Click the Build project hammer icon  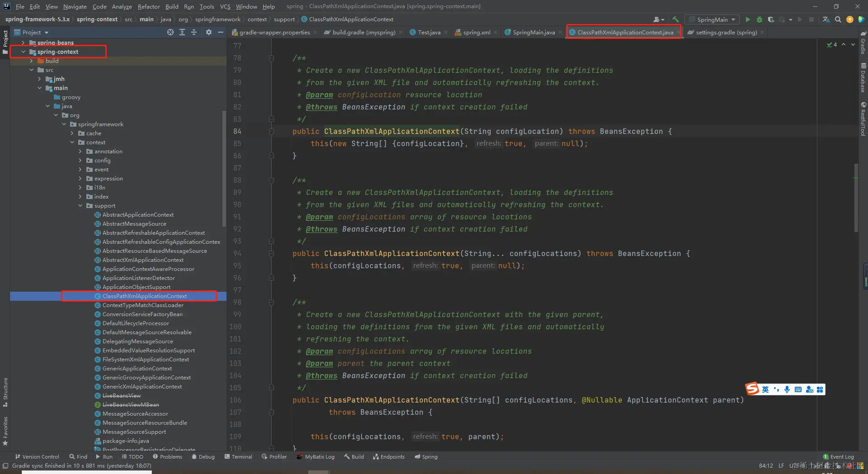click(x=675, y=19)
